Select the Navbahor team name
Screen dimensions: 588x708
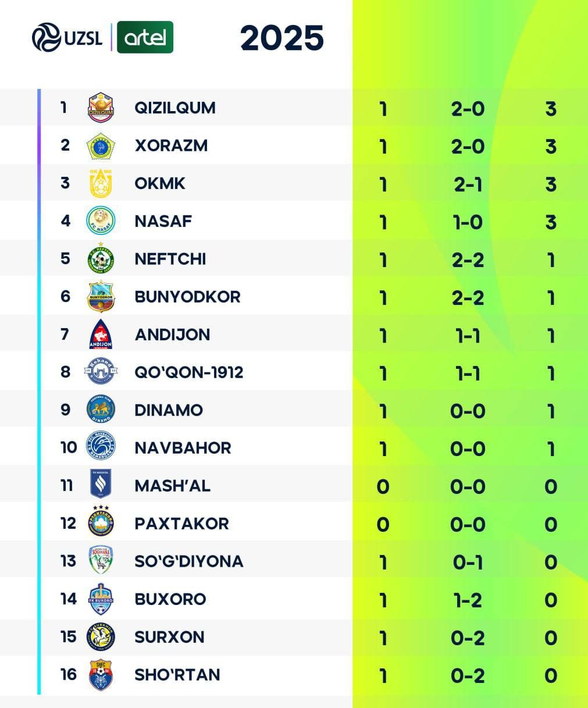click(x=183, y=448)
